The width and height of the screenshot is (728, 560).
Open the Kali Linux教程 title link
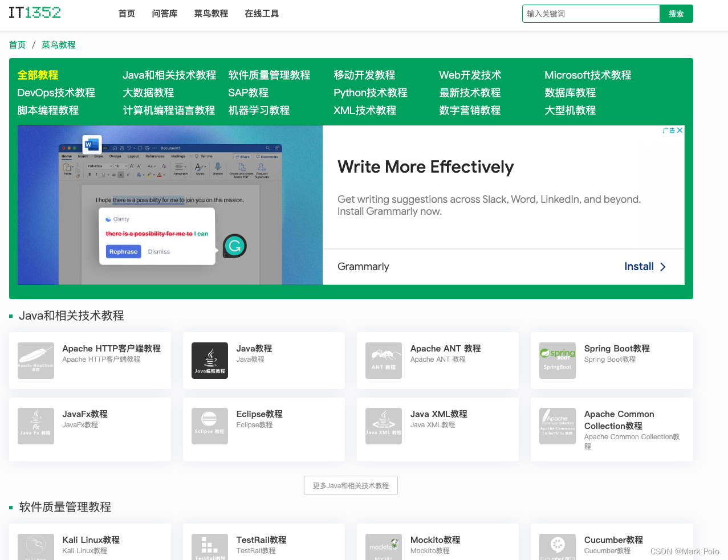tap(91, 540)
